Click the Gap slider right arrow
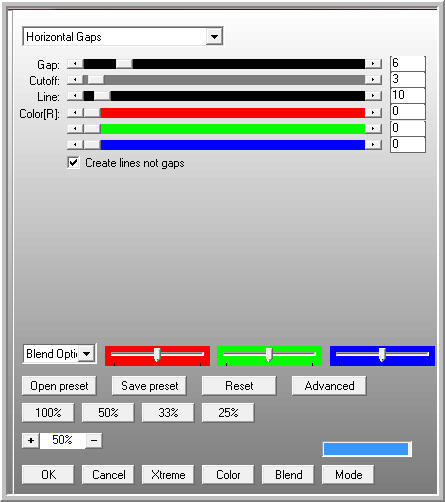This screenshot has width=445, height=502. (373, 64)
